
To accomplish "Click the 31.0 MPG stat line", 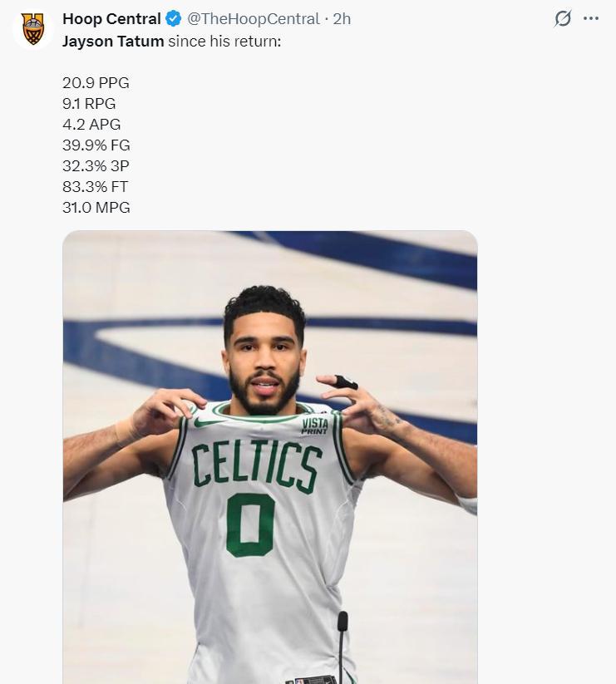I will point(96,208).
